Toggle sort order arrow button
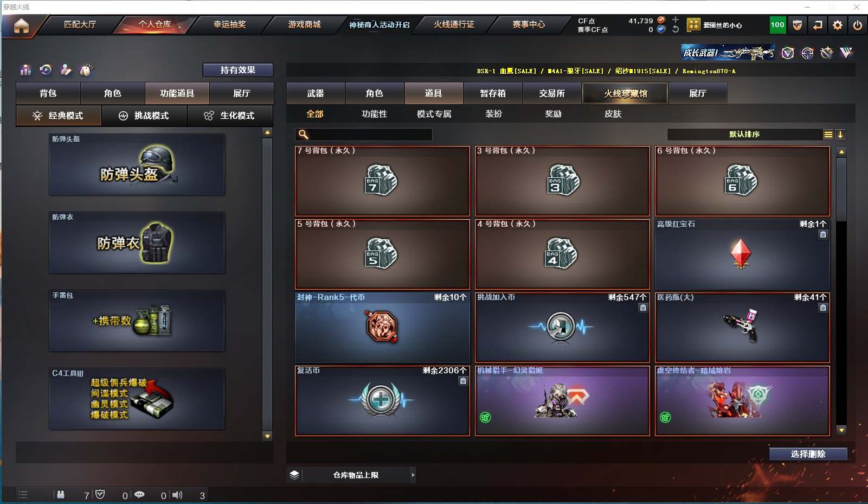The height and width of the screenshot is (504, 868). click(x=840, y=135)
